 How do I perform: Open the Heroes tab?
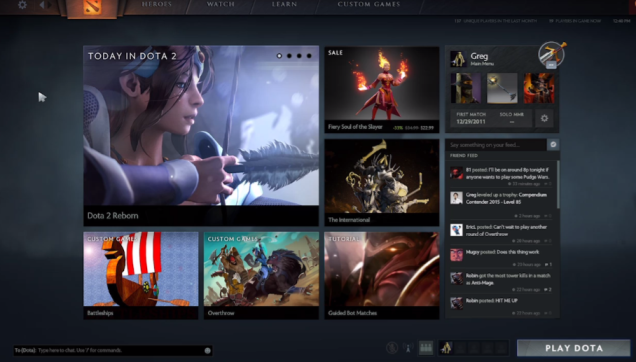click(157, 4)
